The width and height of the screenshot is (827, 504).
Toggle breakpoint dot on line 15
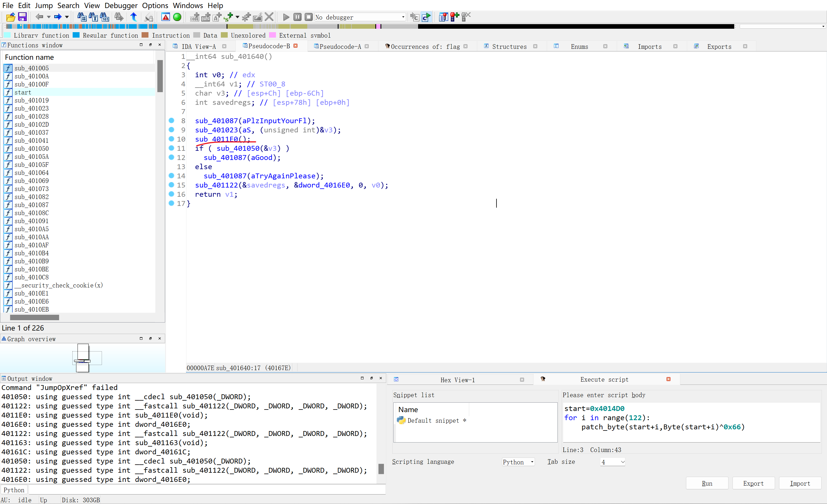point(171,185)
